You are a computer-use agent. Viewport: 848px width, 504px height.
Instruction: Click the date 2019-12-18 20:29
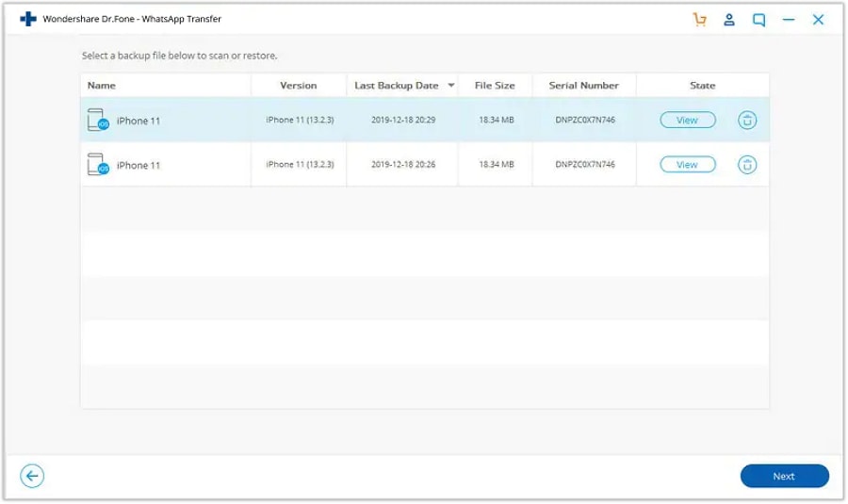click(403, 120)
